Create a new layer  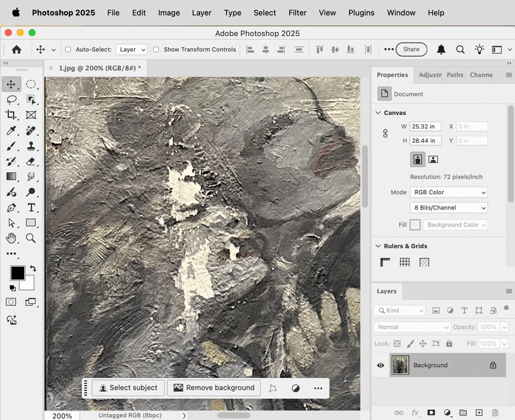click(x=479, y=412)
